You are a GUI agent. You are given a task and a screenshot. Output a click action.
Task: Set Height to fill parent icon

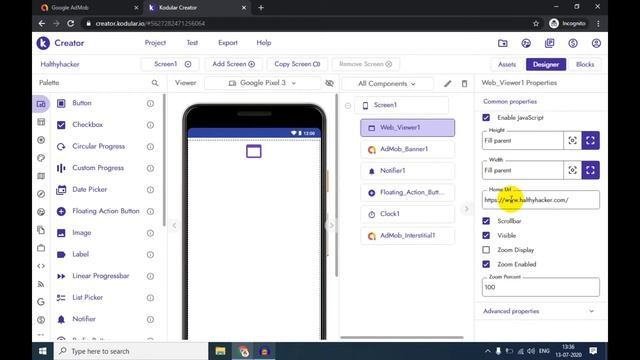pyautogui.click(x=591, y=140)
